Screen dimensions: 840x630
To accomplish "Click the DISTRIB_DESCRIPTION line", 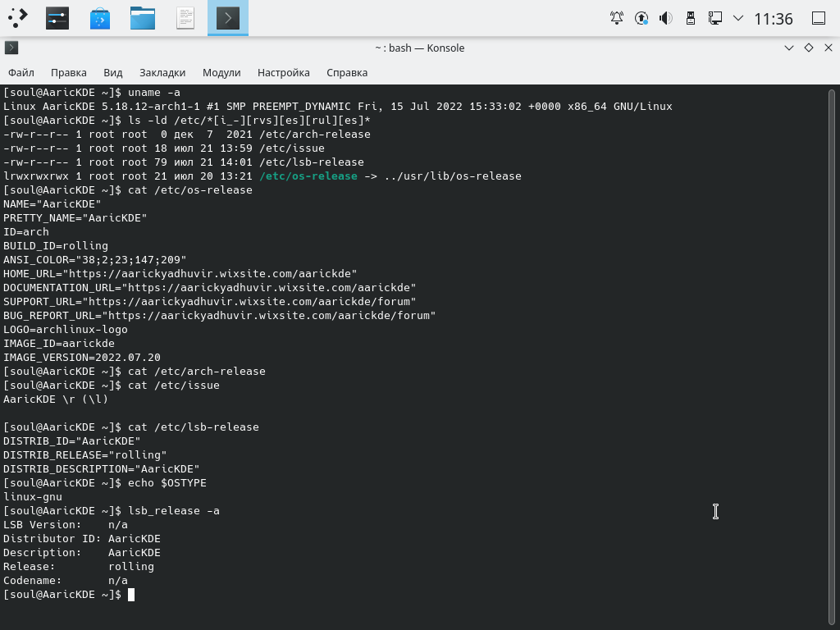I will (101, 468).
